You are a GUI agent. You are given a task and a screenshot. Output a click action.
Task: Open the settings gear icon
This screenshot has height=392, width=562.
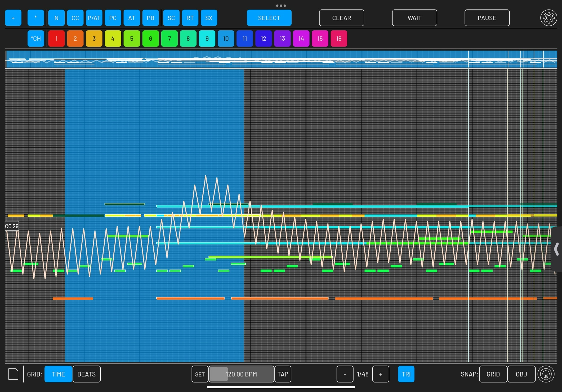(548, 18)
